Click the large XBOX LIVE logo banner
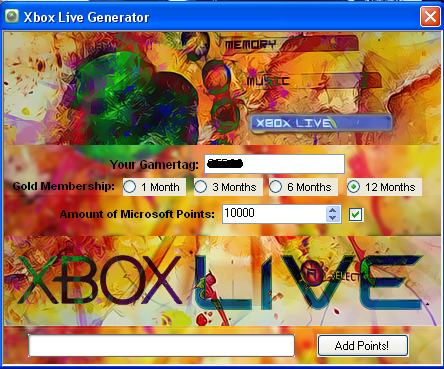The image size is (444, 369). [x=222, y=281]
